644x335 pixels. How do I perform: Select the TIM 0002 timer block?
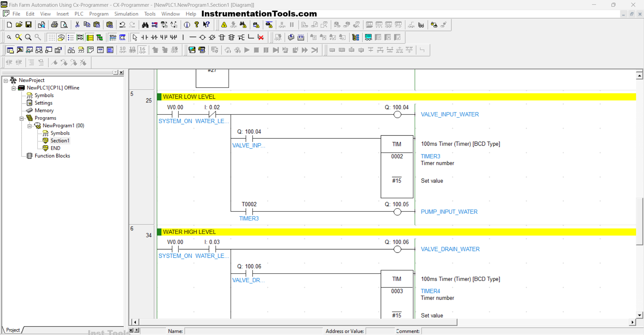point(397,167)
